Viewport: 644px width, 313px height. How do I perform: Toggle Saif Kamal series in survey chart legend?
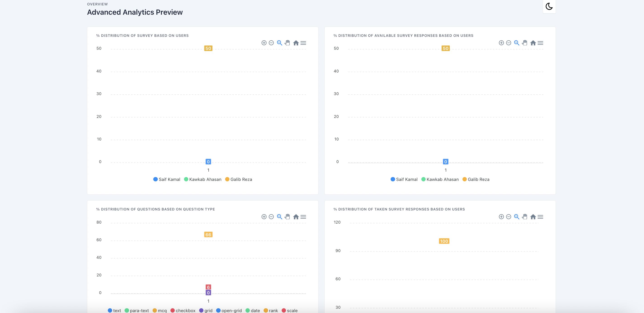coord(167,179)
